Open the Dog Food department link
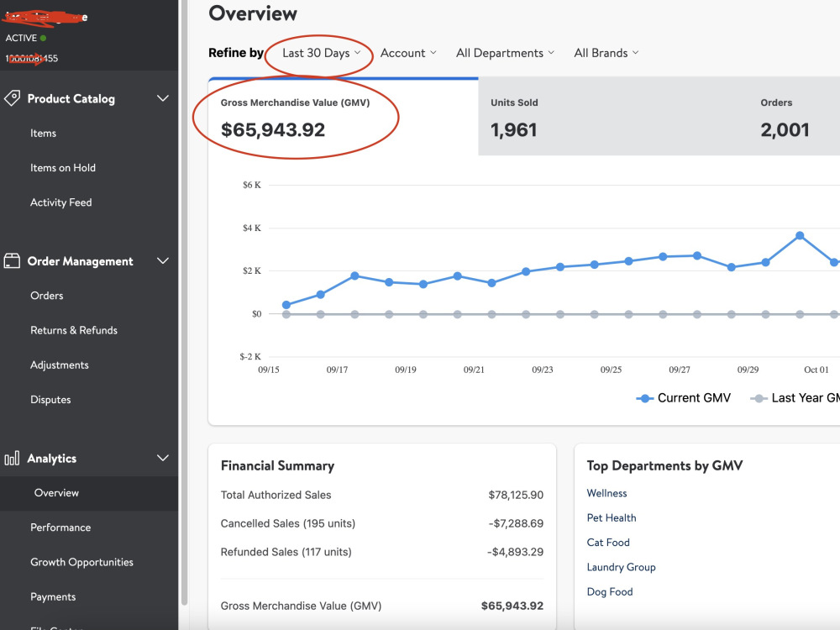Viewport: 840px width, 630px height. click(x=610, y=592)
